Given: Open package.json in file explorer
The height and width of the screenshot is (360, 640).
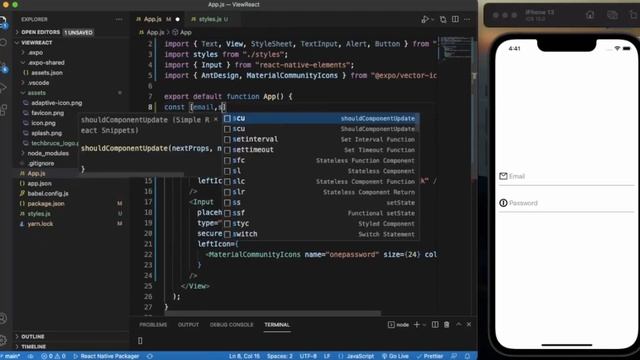Looking at the screenshot, I should pyautogui.click(x=46, y=203).
